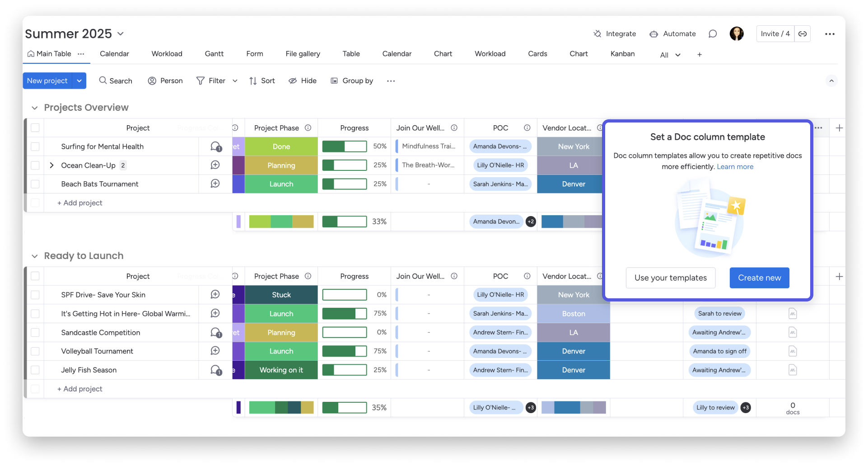Open New project dropdown arrow

coord(79,81)
